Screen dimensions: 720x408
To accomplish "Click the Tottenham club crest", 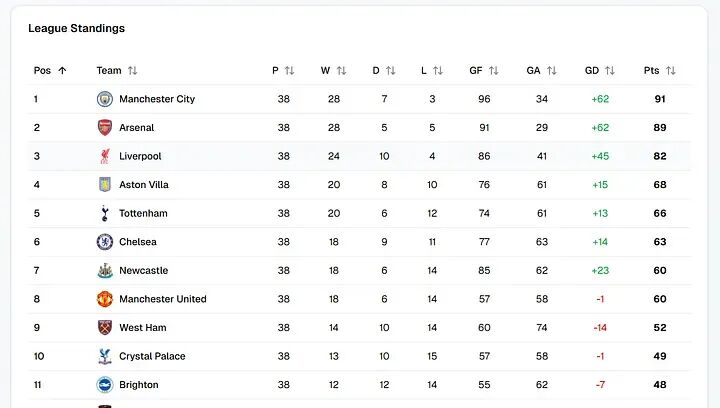I will pyautogui.click(x=105, y=213).
